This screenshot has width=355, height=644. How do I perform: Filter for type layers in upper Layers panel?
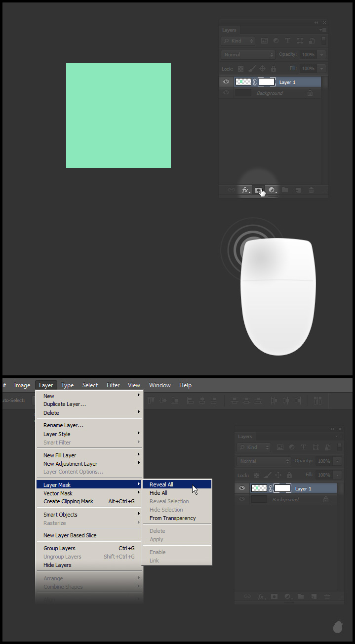coord(287,41)
